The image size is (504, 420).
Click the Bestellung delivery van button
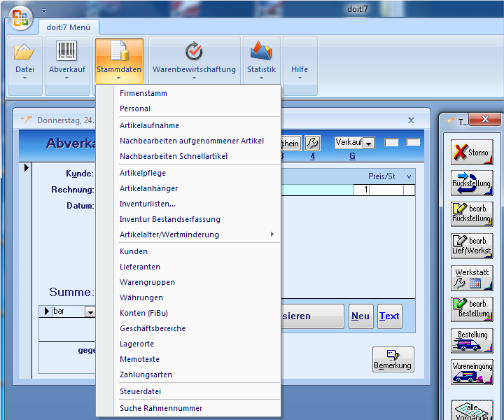click(x=472, y=341)
